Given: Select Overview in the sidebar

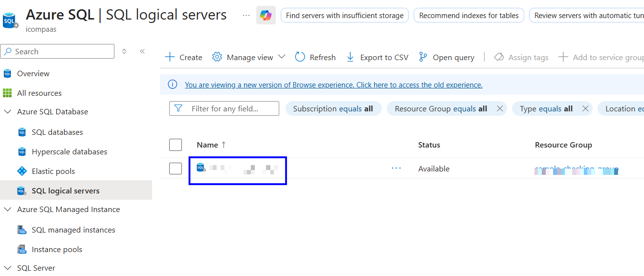Looking at the screenshot, I should (33, 74).
